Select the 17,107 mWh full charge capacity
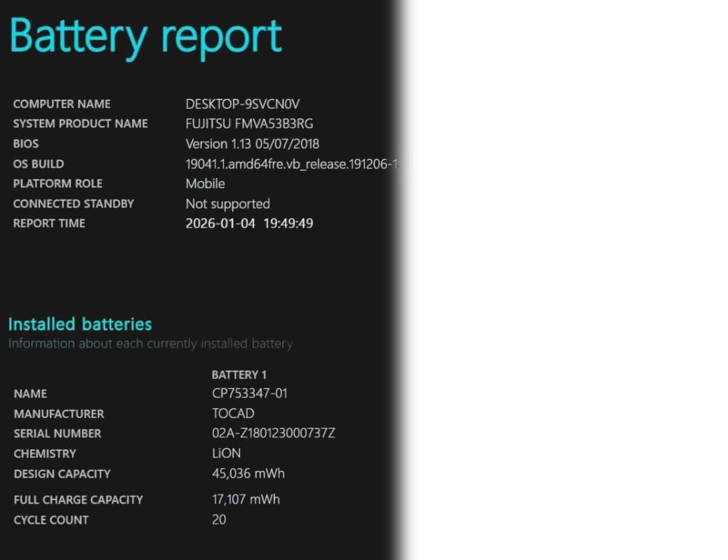 coord(245,499)
